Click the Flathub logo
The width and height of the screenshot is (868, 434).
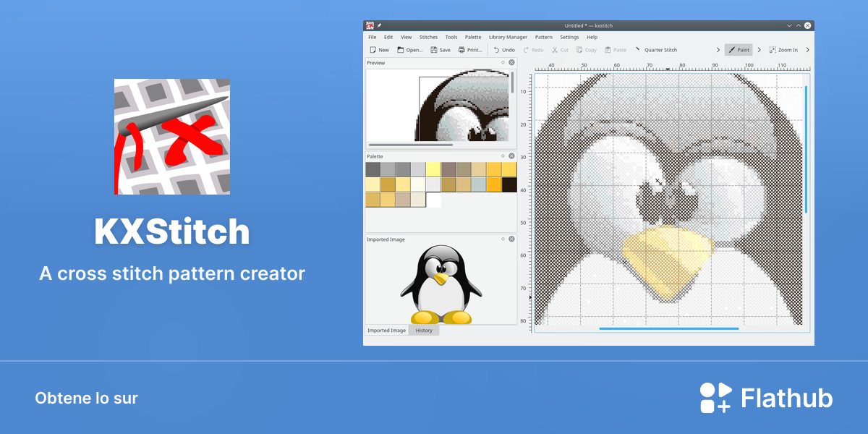click(766, 398)
